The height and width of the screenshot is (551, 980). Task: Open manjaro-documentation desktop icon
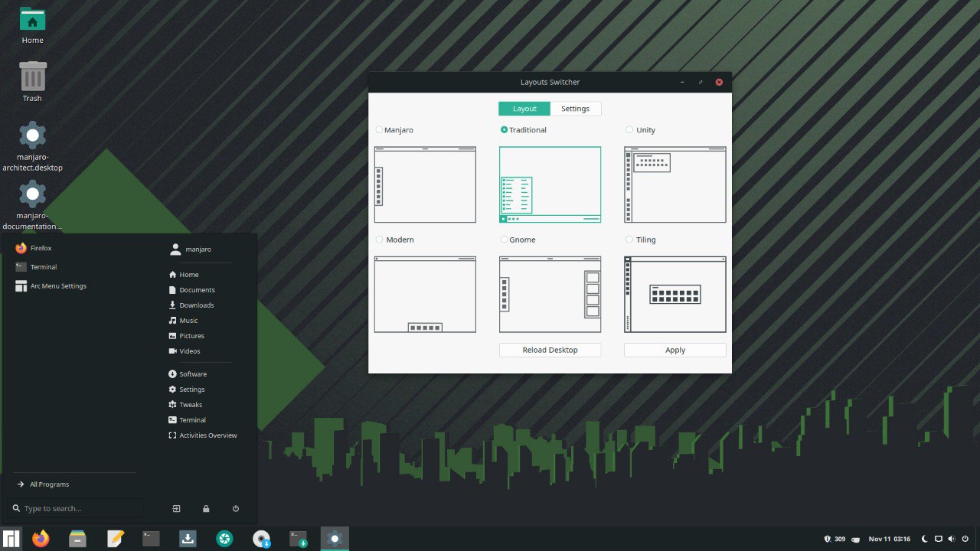coord(32,205)
